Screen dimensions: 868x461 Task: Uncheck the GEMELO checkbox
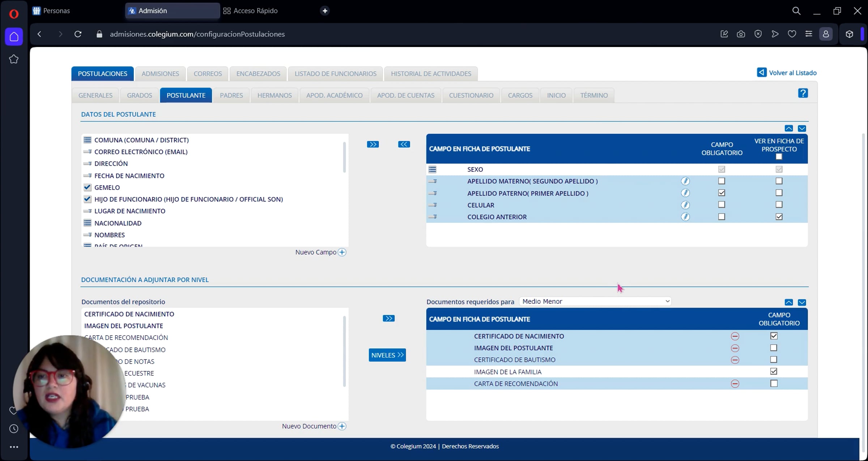tap(87, 187)
